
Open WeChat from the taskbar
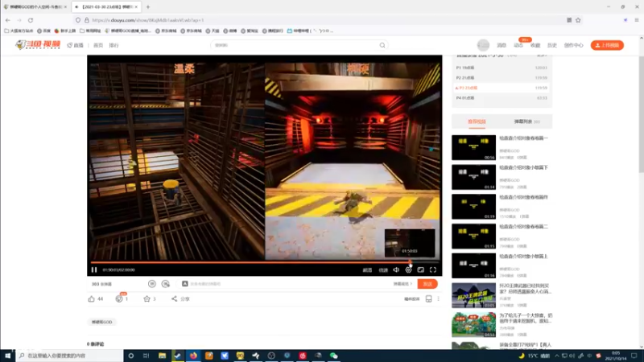(x=333, y=356)
